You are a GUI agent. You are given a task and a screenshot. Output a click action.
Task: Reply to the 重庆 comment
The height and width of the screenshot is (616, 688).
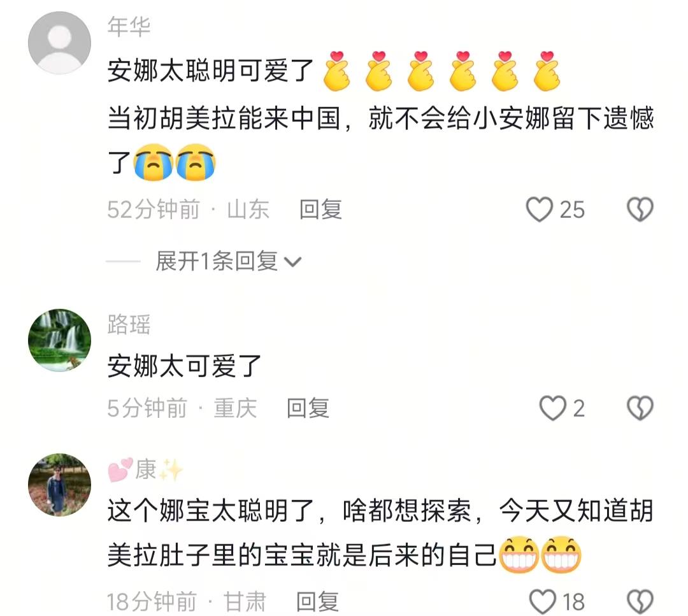tap(308, 408)
